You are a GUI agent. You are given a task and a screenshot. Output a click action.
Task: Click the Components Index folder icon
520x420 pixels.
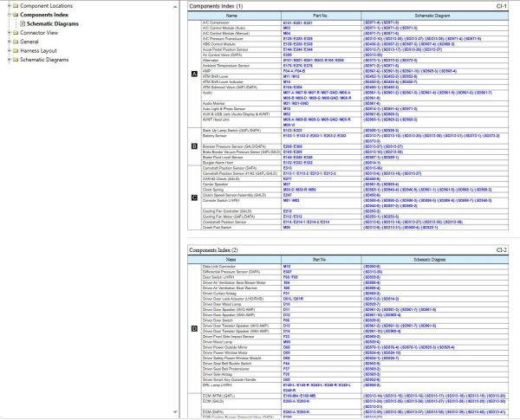click(x=16, y=15)
